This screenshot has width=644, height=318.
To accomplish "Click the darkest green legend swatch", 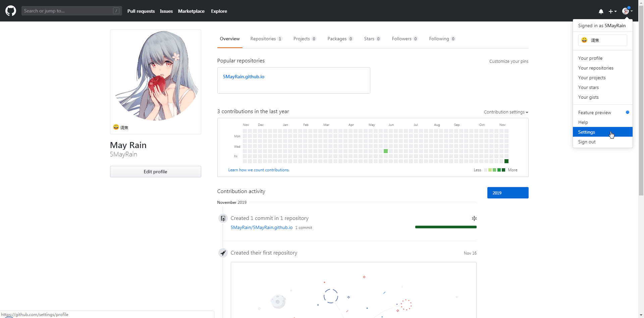I will click(x=503, y=170).
